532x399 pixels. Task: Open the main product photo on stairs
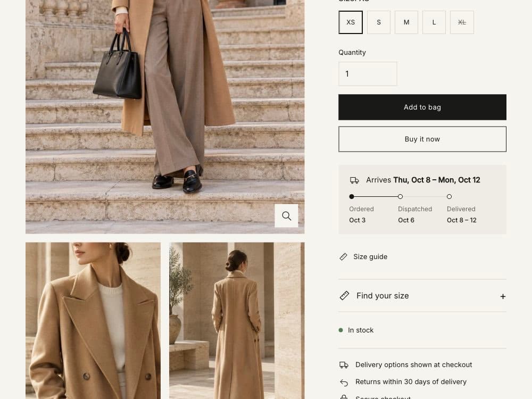165,117
